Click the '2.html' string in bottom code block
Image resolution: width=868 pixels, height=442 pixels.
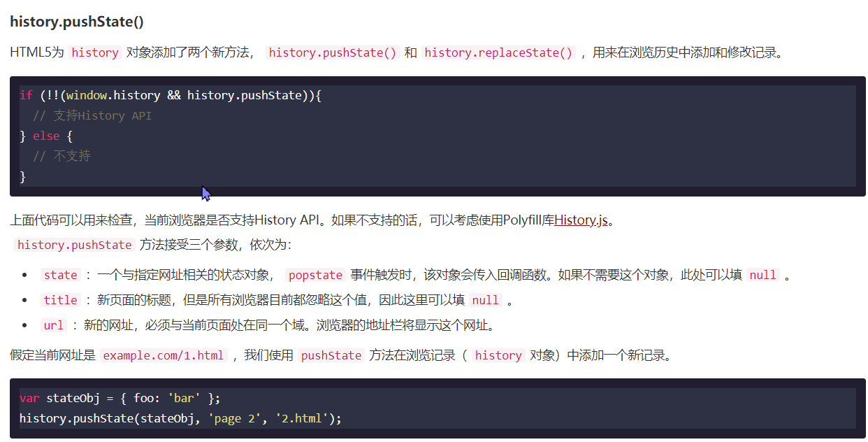coord(301,418)
